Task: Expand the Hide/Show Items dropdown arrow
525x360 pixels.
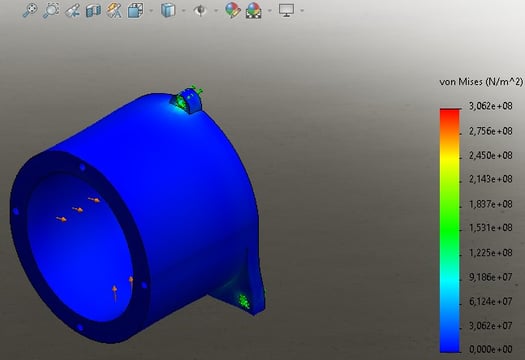Action: [216, 11]
